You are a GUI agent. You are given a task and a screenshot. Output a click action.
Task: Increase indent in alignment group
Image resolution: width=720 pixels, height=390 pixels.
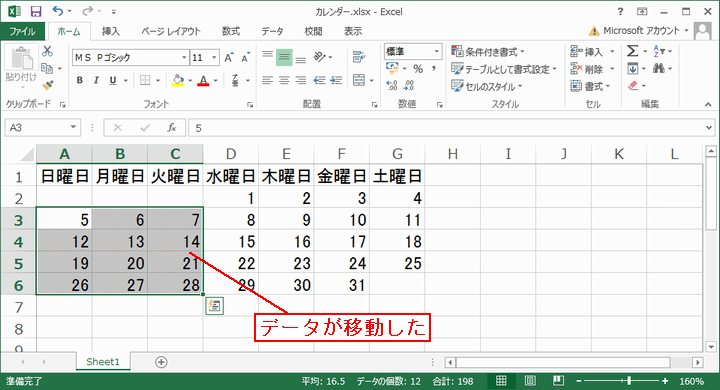click(x=336, y=80)
